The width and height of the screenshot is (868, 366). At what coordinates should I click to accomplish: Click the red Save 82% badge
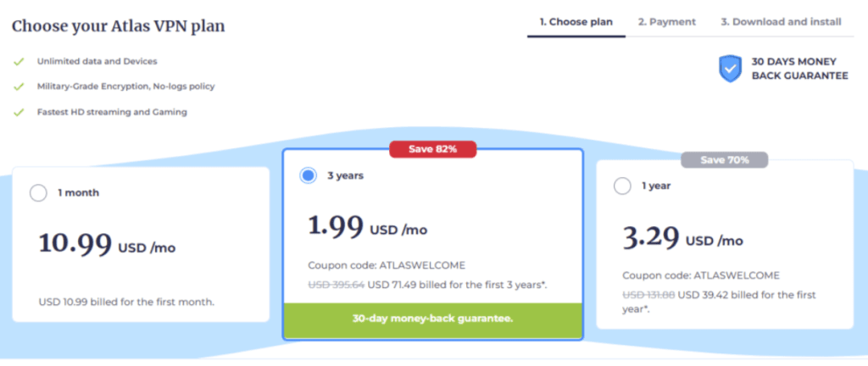(x=432, y=149)
